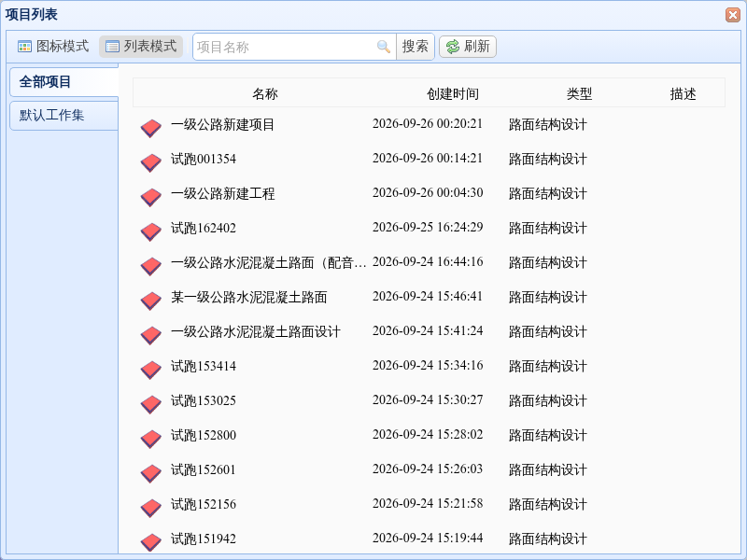Click project icon for 一级公路水泥混凝土路面（配音…
747x560 pixels.
pyautogui.click(x=151, y=266)
